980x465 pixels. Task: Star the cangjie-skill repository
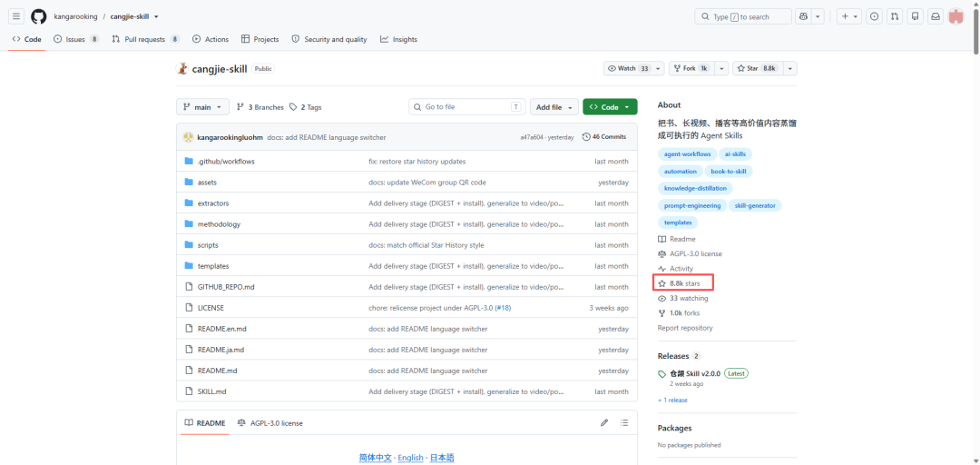(758, 68)
